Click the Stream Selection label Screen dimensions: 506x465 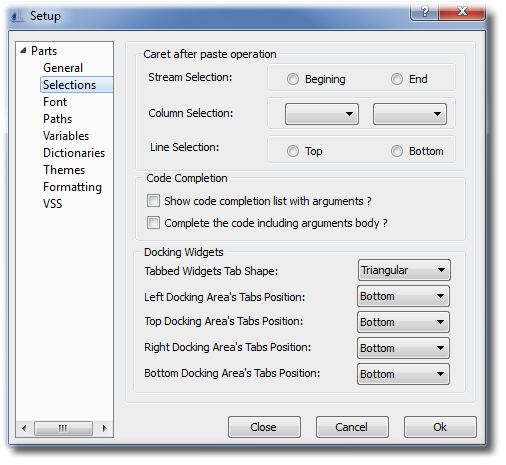[x=190, y=77]
